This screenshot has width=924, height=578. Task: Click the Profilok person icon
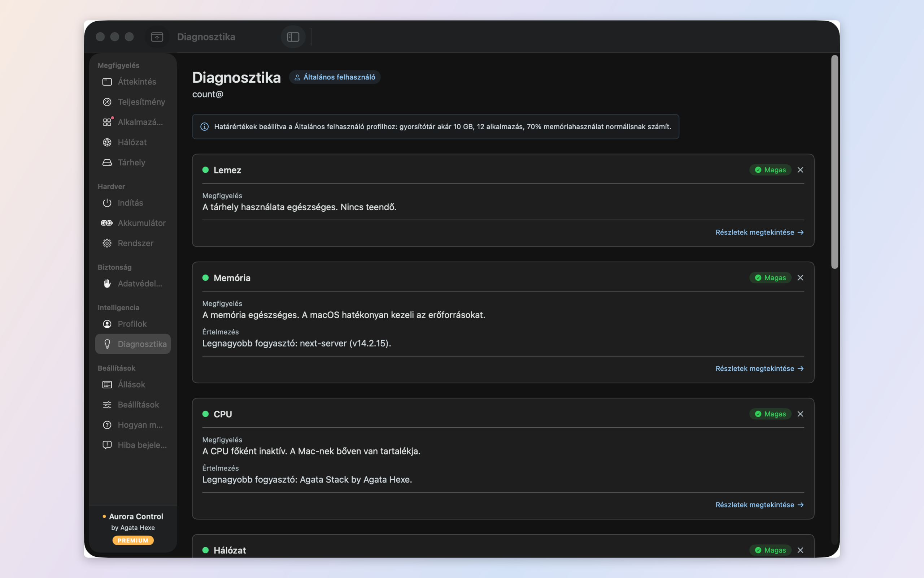(x=107, y=324)
